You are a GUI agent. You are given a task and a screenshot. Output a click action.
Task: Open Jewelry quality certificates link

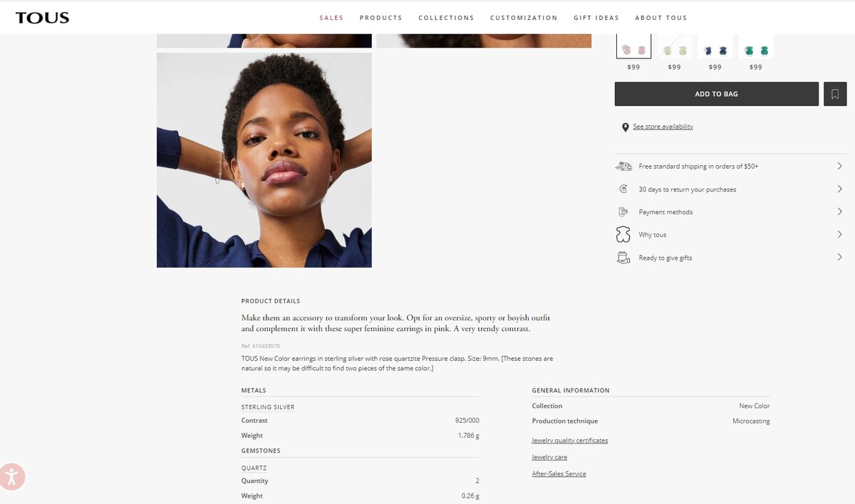(x=570, y=441)
